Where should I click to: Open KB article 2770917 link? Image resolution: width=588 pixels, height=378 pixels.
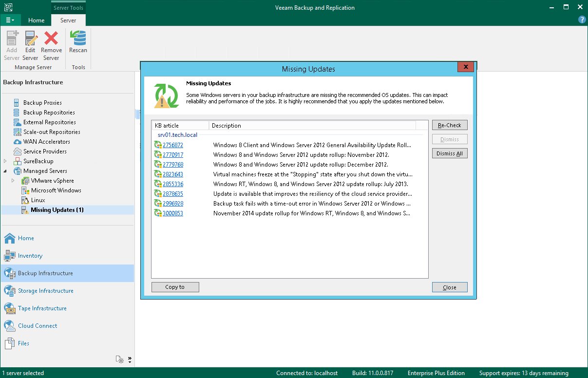click(173, 155)
